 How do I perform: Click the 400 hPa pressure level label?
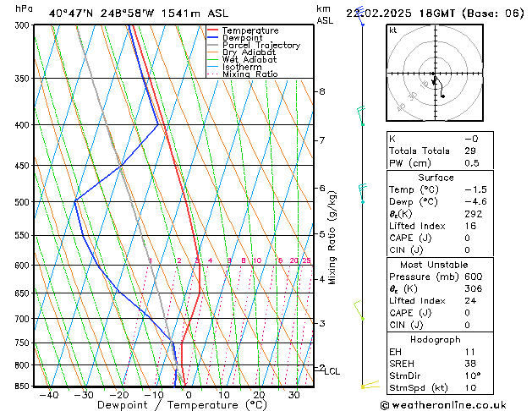point(24,125)
